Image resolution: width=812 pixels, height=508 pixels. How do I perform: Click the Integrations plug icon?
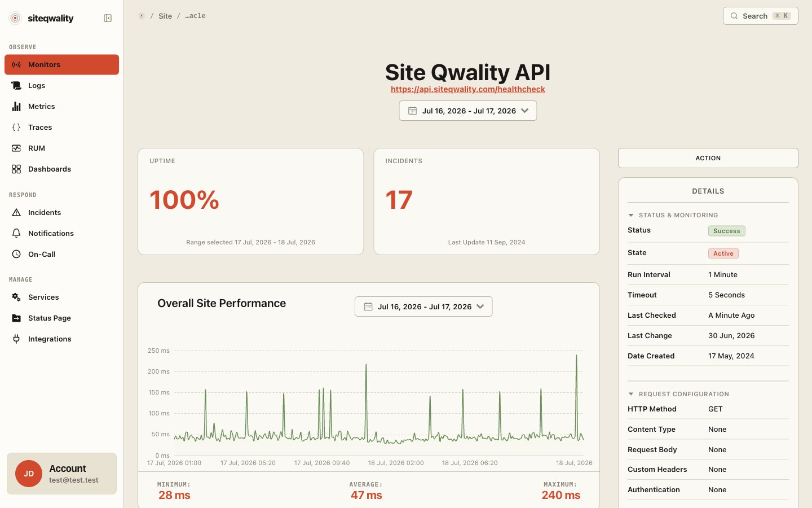[x=16, y=339]
